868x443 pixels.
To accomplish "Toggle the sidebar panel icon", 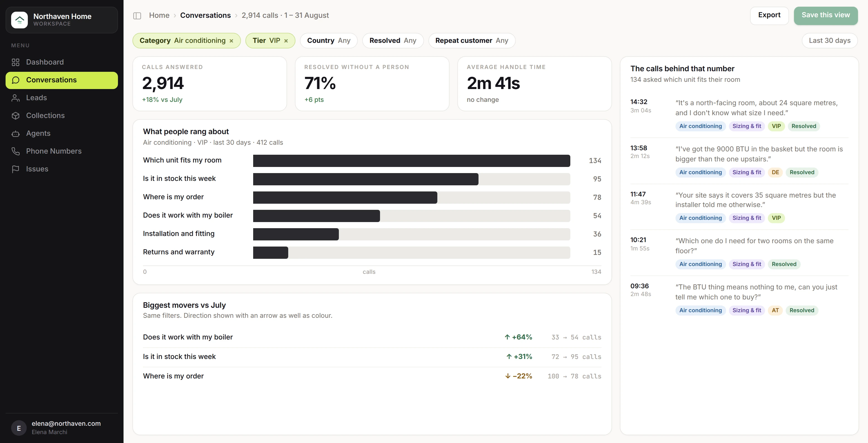I will tap(137, 16).
